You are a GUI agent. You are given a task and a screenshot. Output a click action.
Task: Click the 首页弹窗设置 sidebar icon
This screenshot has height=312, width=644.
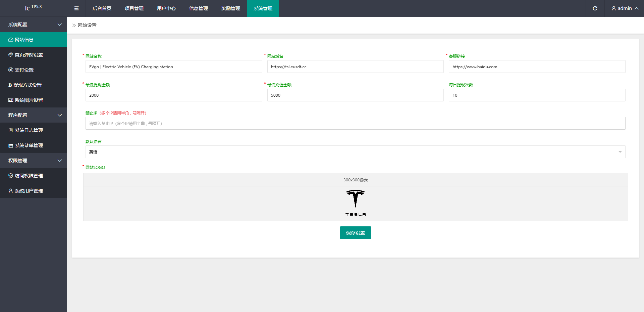pyautogui.click(x=11, y=55)
